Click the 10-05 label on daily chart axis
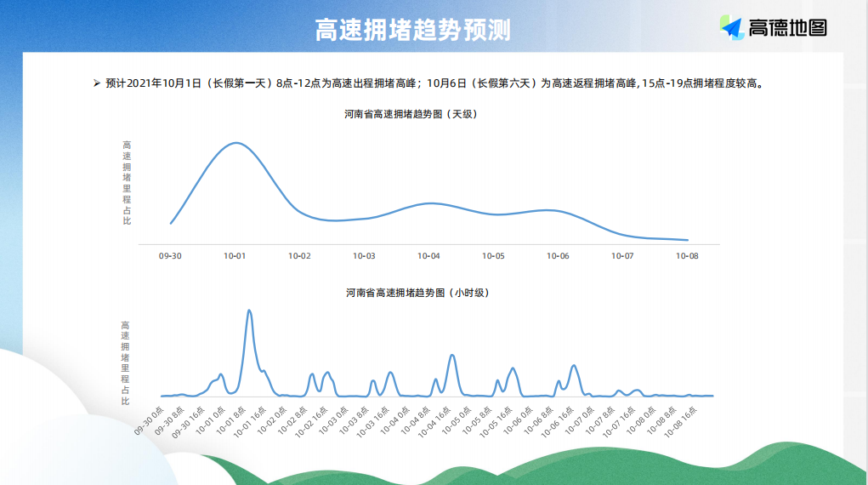868x485 pixels. click(x=493, y=256)
